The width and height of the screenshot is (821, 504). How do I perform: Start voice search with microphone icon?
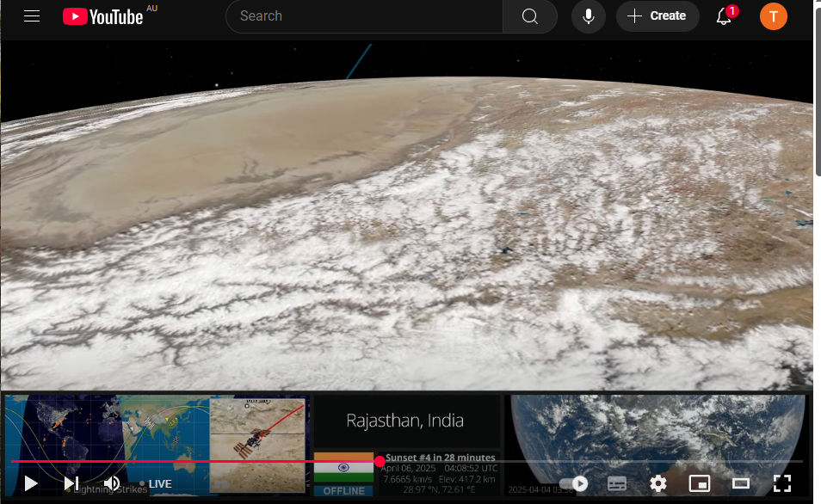[x=589, y=16]
